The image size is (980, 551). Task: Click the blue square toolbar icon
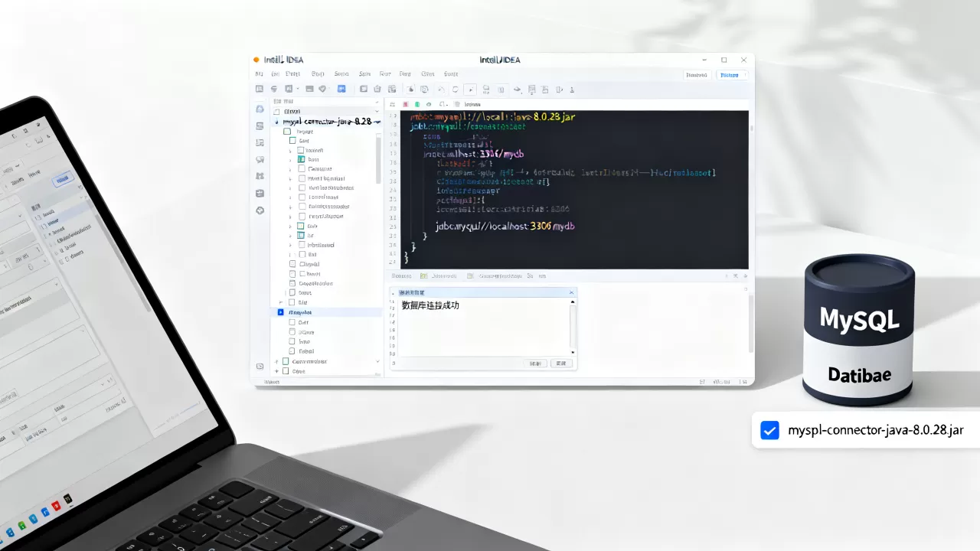click(341, 89)
